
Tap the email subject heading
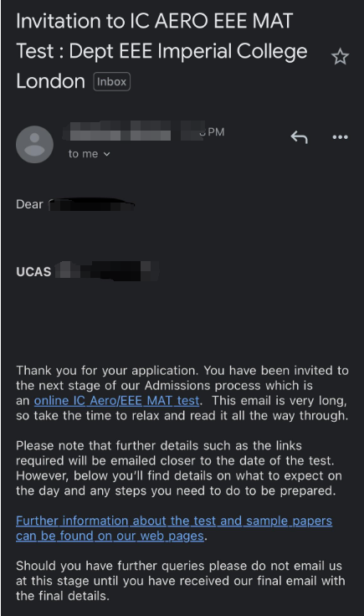pos(161,51)
